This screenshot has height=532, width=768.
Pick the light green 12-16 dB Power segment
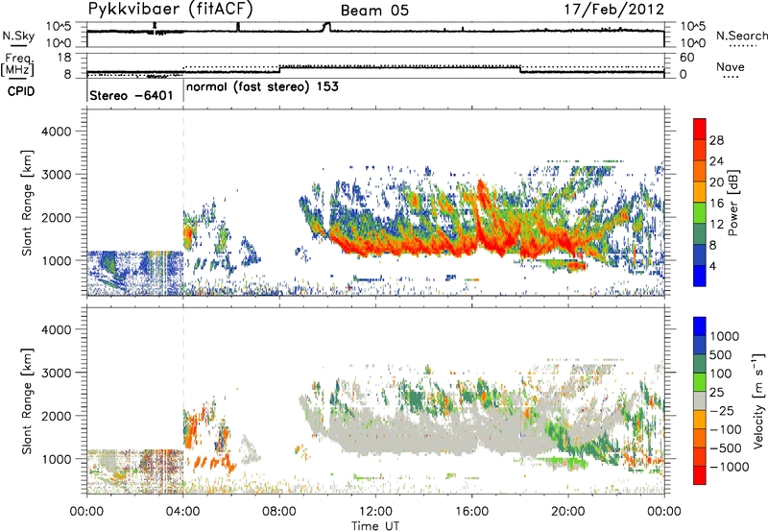coord(700,213)
